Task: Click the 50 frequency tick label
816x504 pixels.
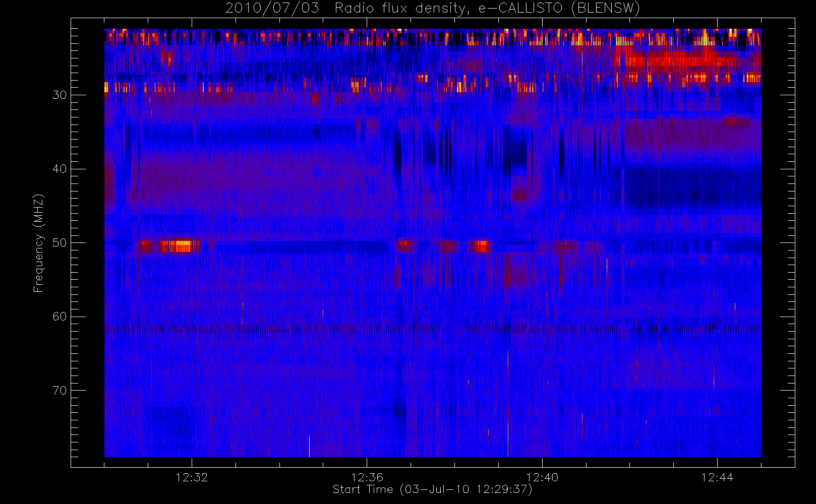Action: (60, 242)
